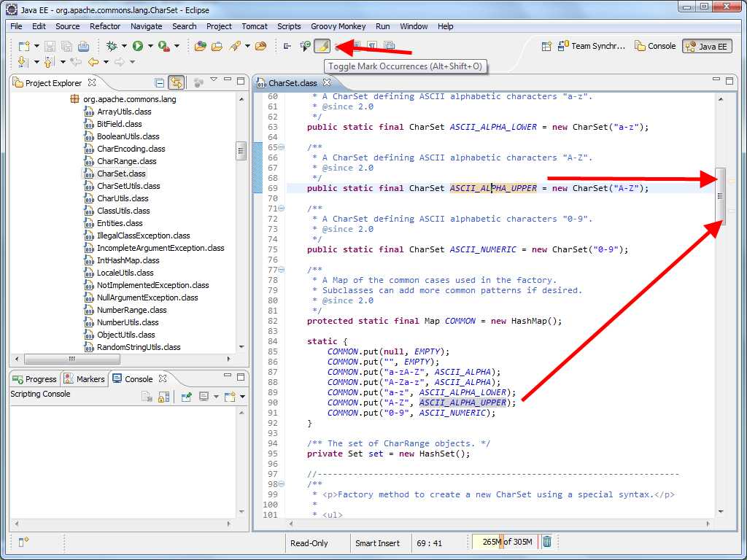Toggle Show Whitespace Characters paragraph icon
This screenshot has height=560, width=747.
tap(372, 46)
